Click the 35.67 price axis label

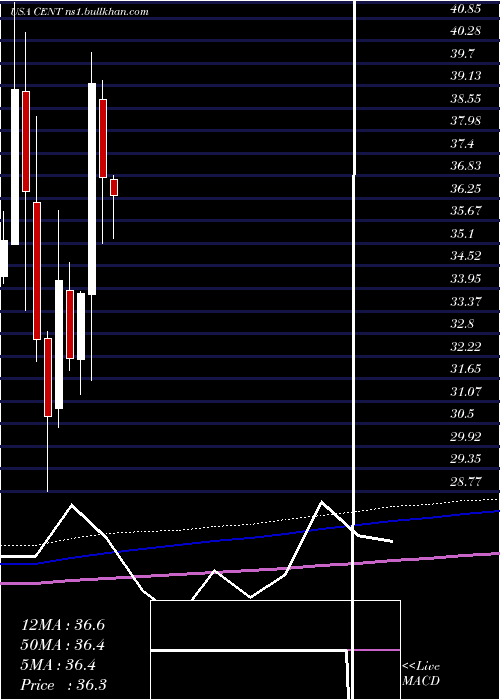coord(466,211)
